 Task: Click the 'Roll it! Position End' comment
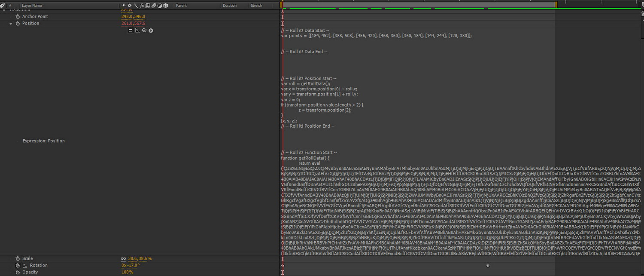coord(307,126)
